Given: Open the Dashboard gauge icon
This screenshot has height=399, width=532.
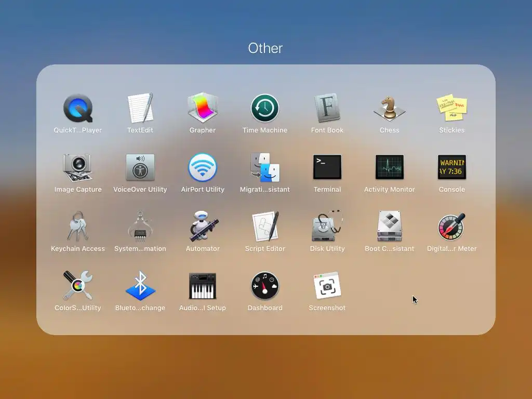Looking at the screenshot, I should coord(265,286).
